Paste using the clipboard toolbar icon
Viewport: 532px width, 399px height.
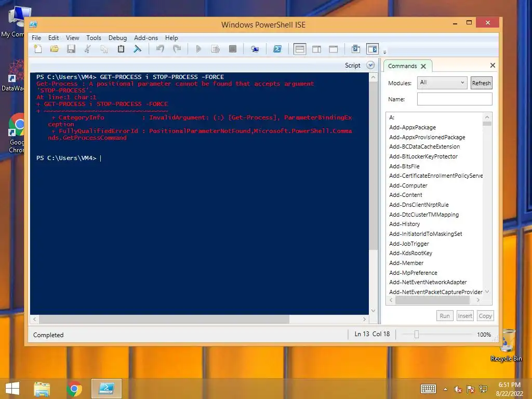tap(121, 49)
